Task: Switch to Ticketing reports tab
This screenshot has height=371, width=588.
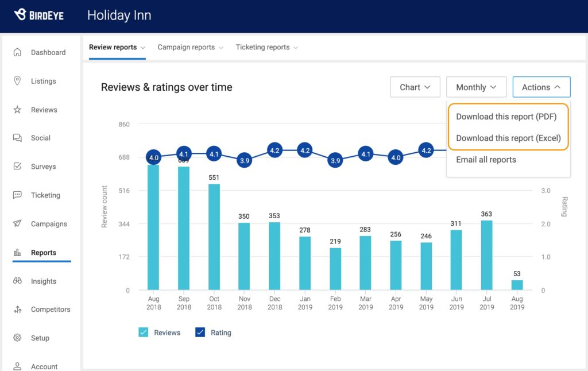Action: pos(262,47)
